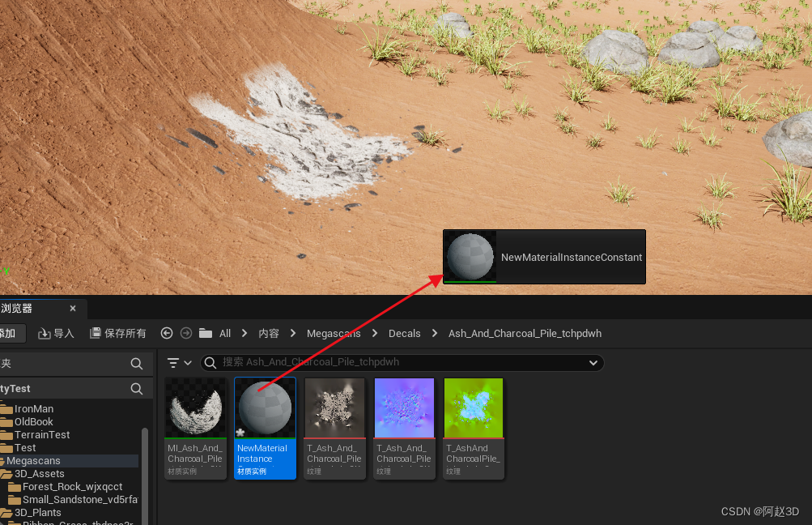Go back in content browser history
This screenshot has height=525, width=812.
click(x=167, y=333)
